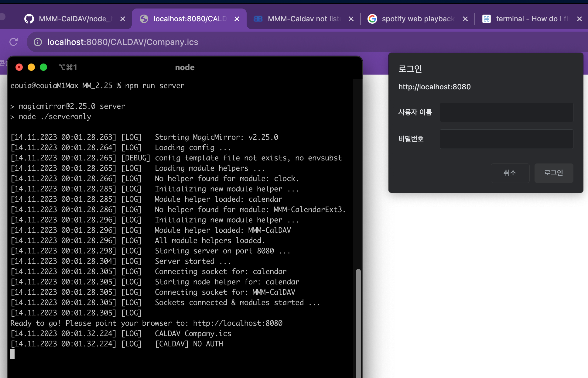Focus the 비밀번호 password field
The image size is (588, 378).
pyautogui.click(x=506, y=139)
